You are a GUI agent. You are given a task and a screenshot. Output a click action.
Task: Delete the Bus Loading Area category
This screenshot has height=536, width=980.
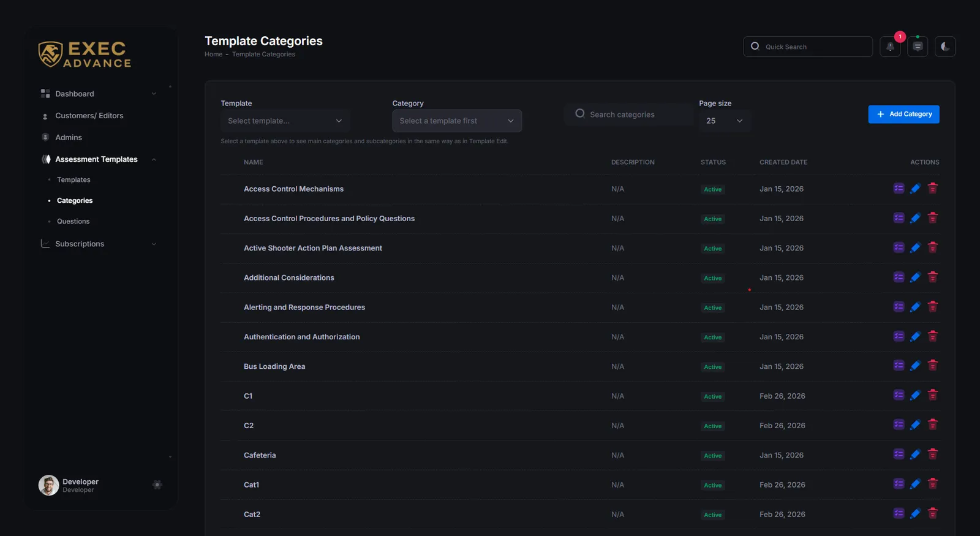932,366
